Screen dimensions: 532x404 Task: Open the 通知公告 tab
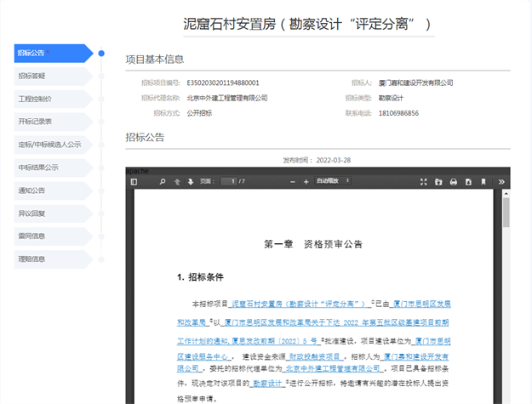(x=54, y=191)
